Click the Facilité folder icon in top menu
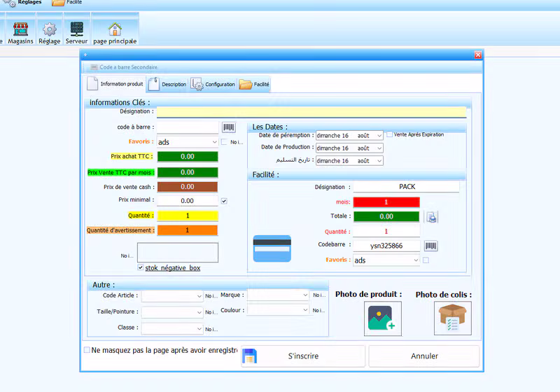This screenshot has width=560, height=392. [x=58, y=3]
